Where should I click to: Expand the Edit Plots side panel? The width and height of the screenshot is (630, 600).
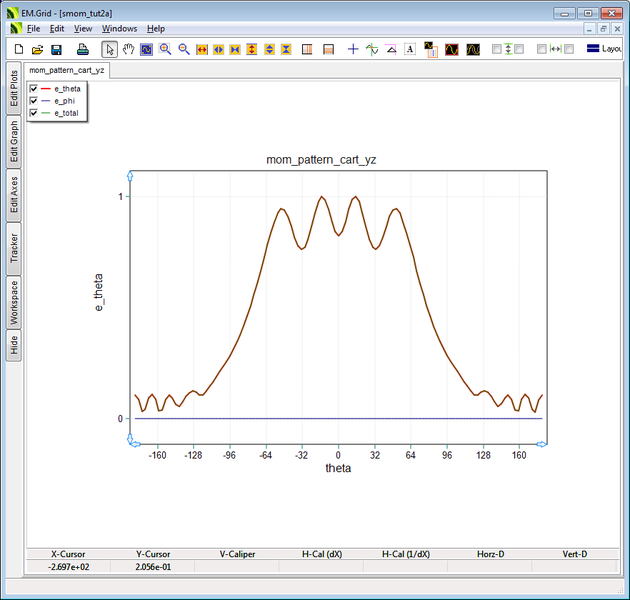[x=14, y=89]
